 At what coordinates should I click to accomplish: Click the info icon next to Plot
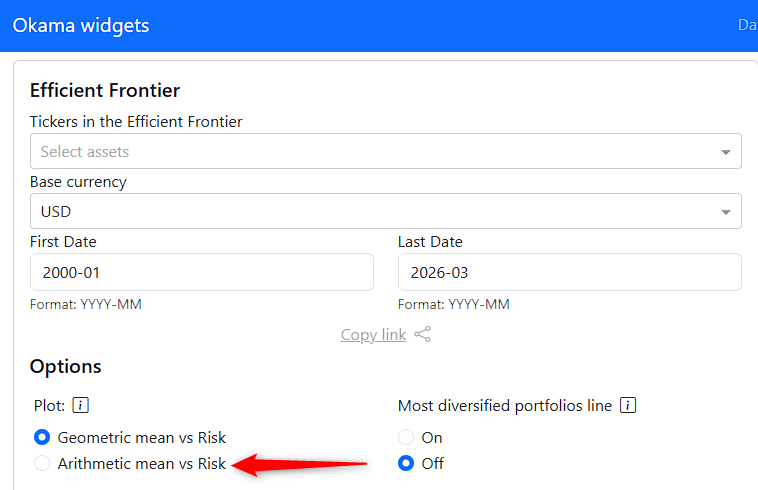click(x=82, y=406)
